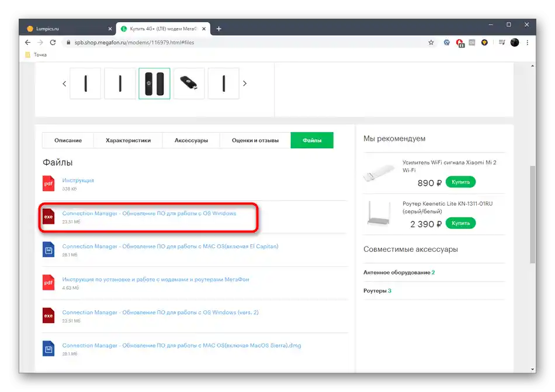Buy the Xiaomi Mi 2 WiFi amplifier
Viewport: 555px width, 392px height.
pos(460,182)
